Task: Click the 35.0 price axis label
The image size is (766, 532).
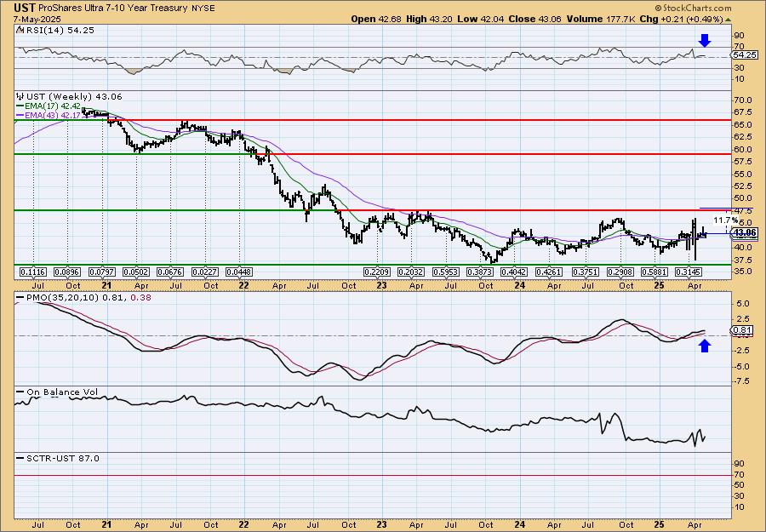Action: [x=743, y=272]
